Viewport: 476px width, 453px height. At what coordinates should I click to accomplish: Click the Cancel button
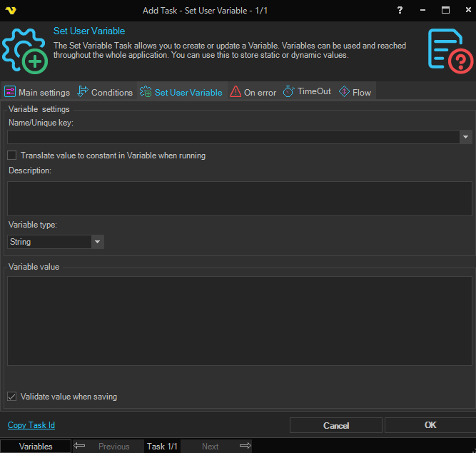[335, 425]
